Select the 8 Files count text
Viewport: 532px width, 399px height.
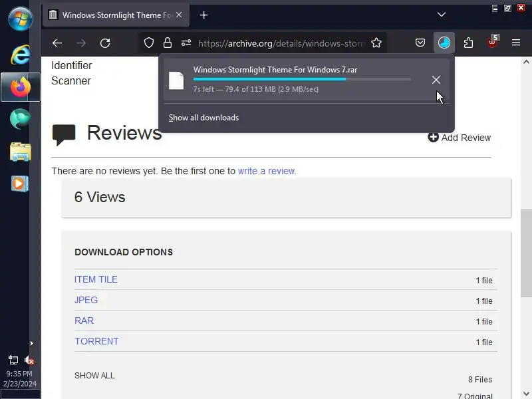(x=480, y=379)
